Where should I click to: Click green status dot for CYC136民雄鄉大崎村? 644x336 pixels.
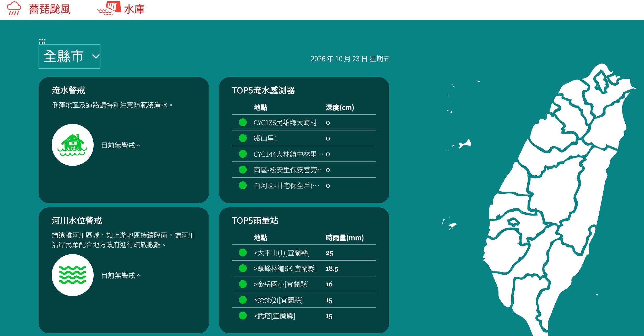(243, 122)
